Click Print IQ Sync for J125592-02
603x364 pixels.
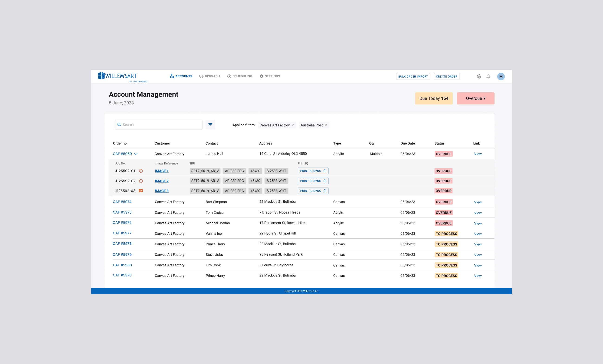click(x=313, y=181)
